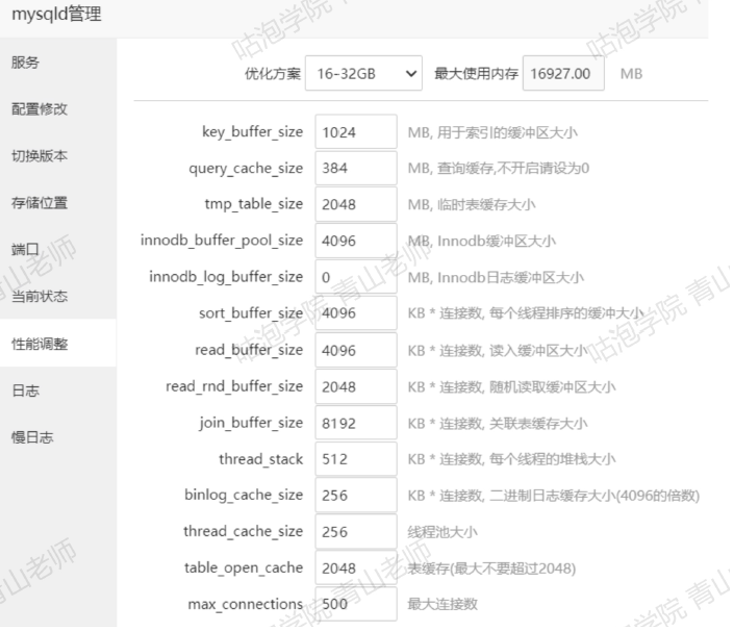Image resolution: width=730 pixels, height=627 pixels.
Task: Click the innodb_log_buffer_size input
Action: (355, 277)
